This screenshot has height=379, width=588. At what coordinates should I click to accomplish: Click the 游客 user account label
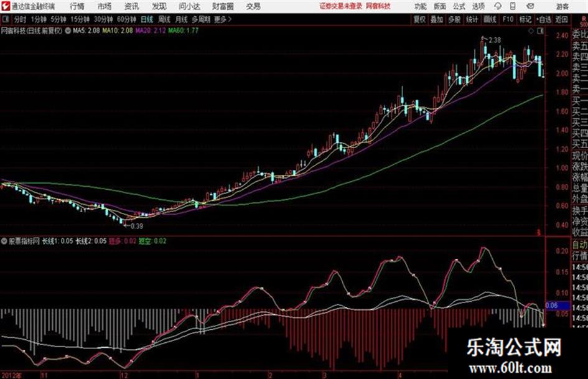tap(562, 6)
